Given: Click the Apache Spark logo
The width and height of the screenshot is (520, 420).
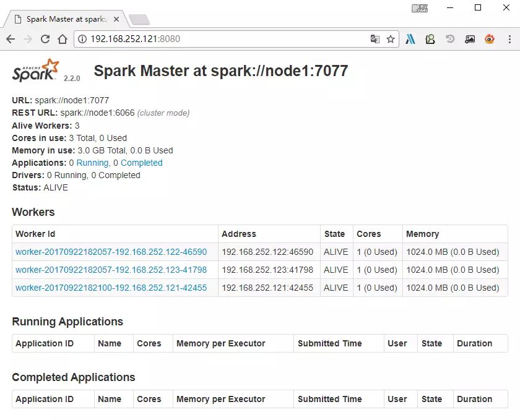Looking at the screenshot, I should point(35,71).
